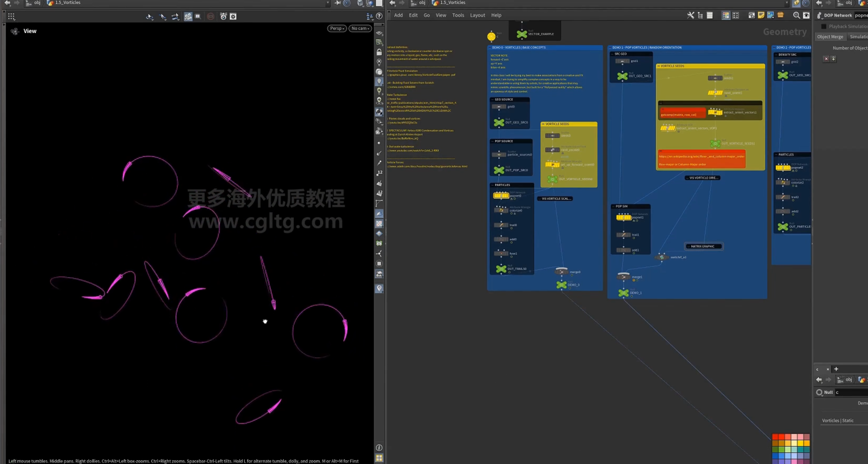Click the orange network box icon

click(x=780, y=15)
